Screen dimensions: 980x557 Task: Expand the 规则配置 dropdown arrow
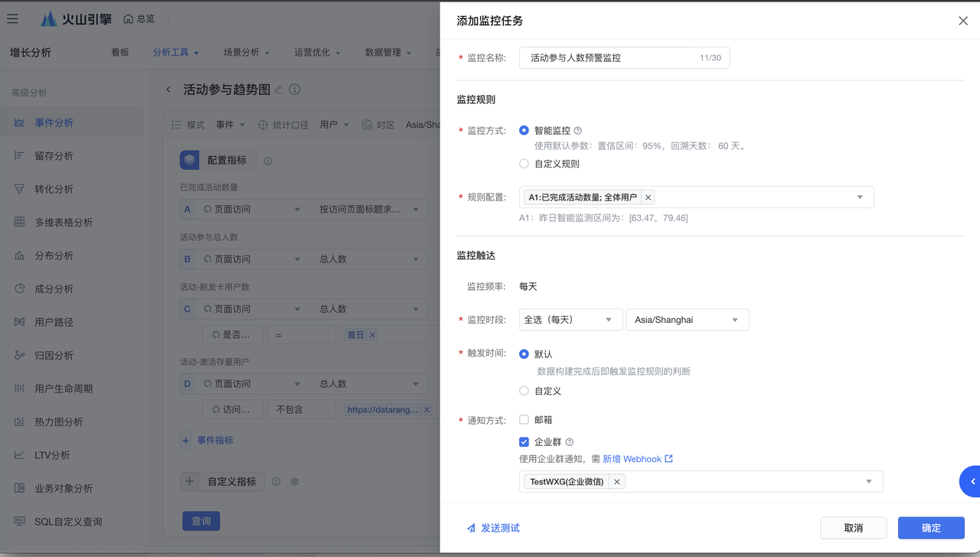pyautogui.click(x=860, y=197)
